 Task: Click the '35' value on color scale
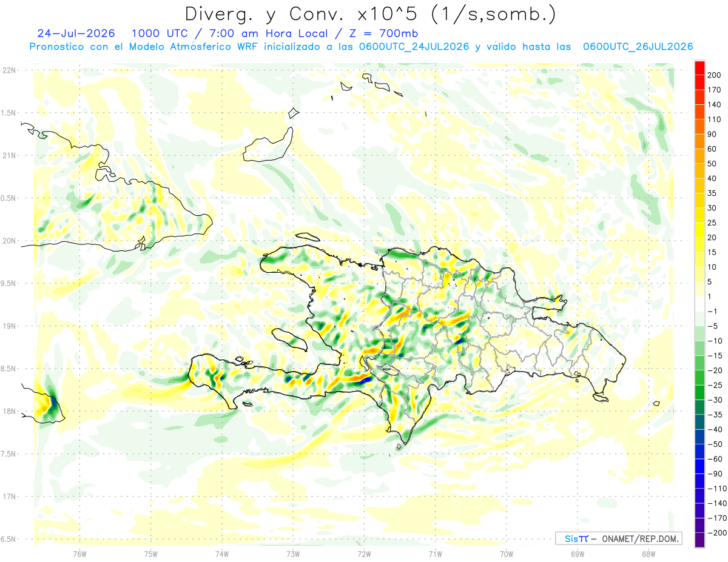(x=712, y=193)
